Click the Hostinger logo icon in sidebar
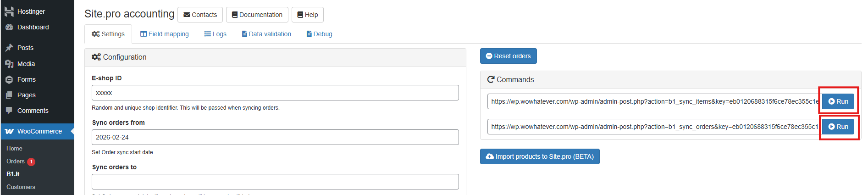This screenshot has width=868, height=195. click(x=9, y=11)
